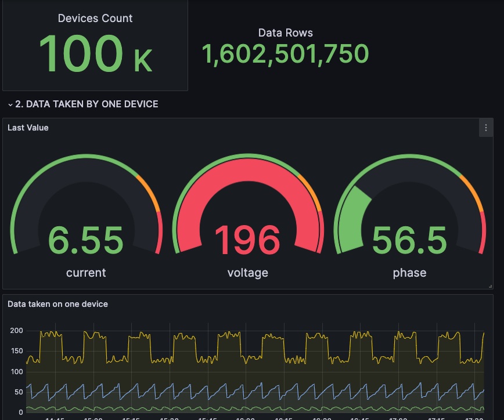The image size is (504, 420).
Task: Click the current gauge label
Action: point(86,273)
